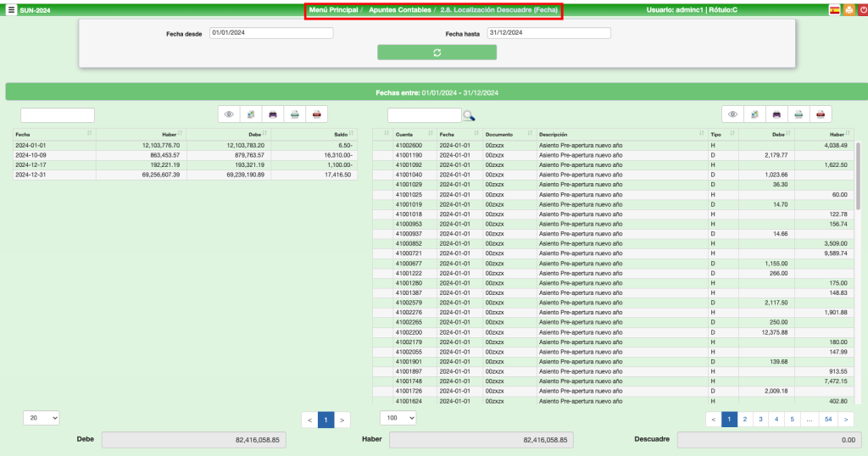Click the magnifying glass search icon
The image size is (868, 456).
[x=469, y=115]
